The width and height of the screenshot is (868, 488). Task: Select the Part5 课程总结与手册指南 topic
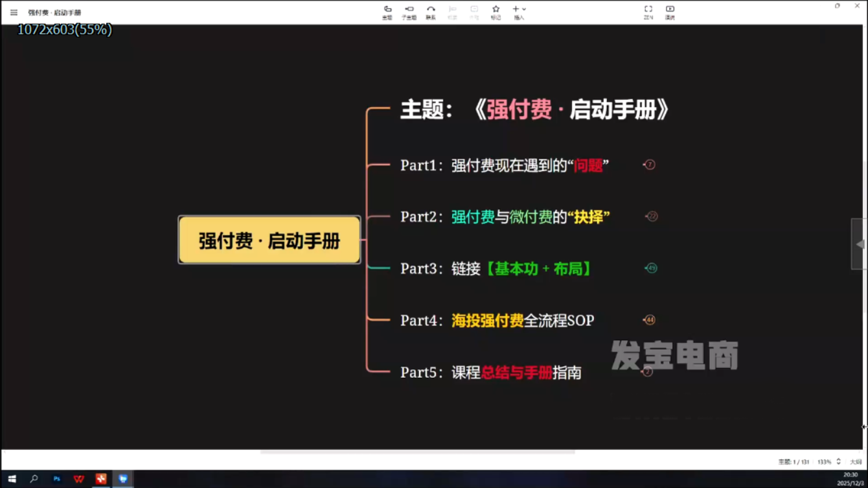(x=490, y=372)
